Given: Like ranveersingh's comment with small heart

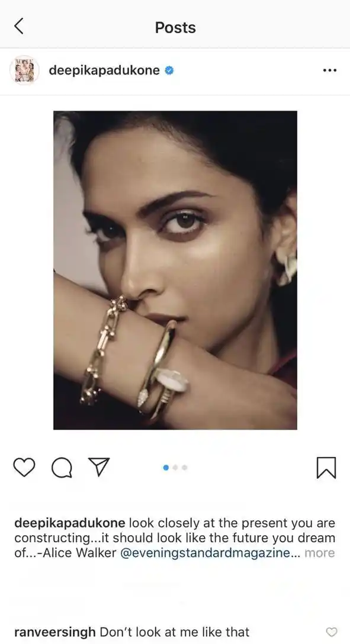Looking at the screenshot, I should [332, 632].
